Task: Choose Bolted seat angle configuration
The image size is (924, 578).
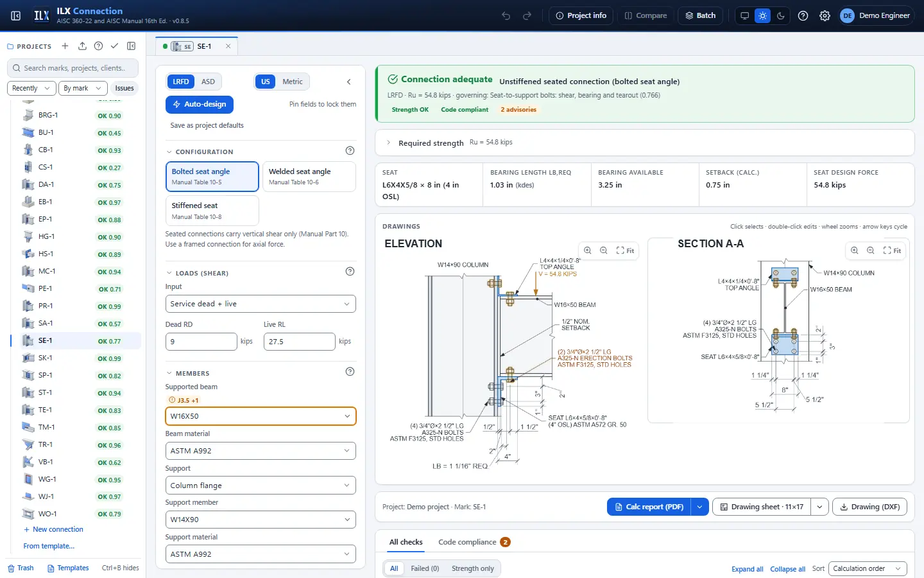Action: [x=212, y=177]
